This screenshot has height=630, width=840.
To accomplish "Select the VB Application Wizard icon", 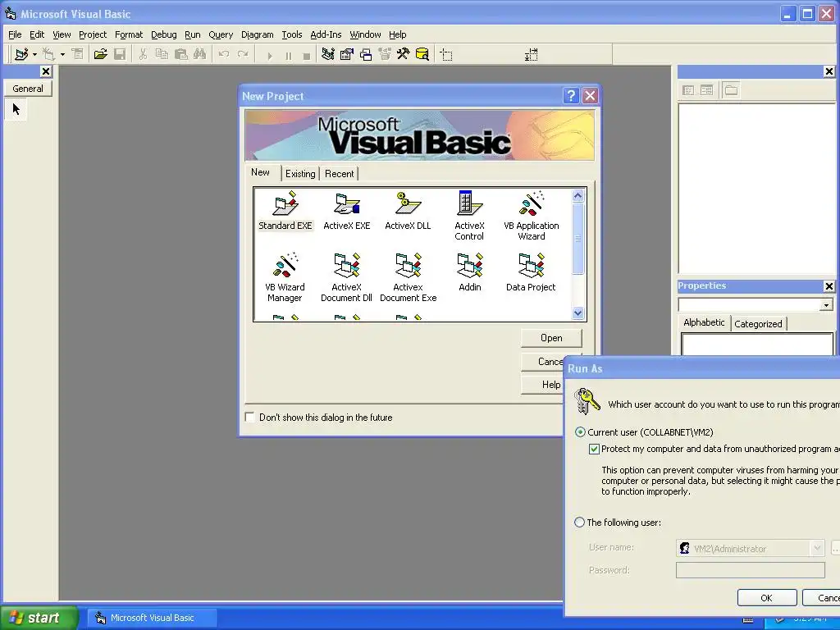I will point(531,217).
